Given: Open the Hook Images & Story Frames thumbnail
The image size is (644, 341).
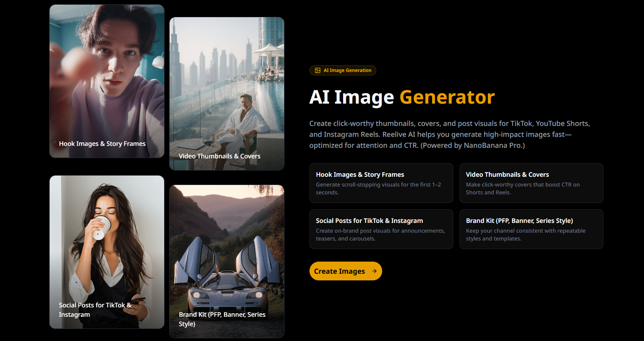Looking at the screenshot, I should point(107,81).
